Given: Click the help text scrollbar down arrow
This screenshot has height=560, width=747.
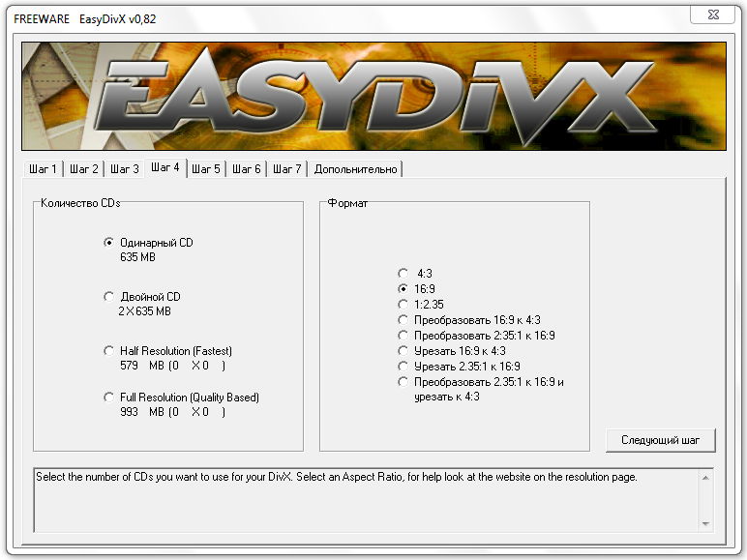Looking at the screenshot, I should click(x=705, y=524).
